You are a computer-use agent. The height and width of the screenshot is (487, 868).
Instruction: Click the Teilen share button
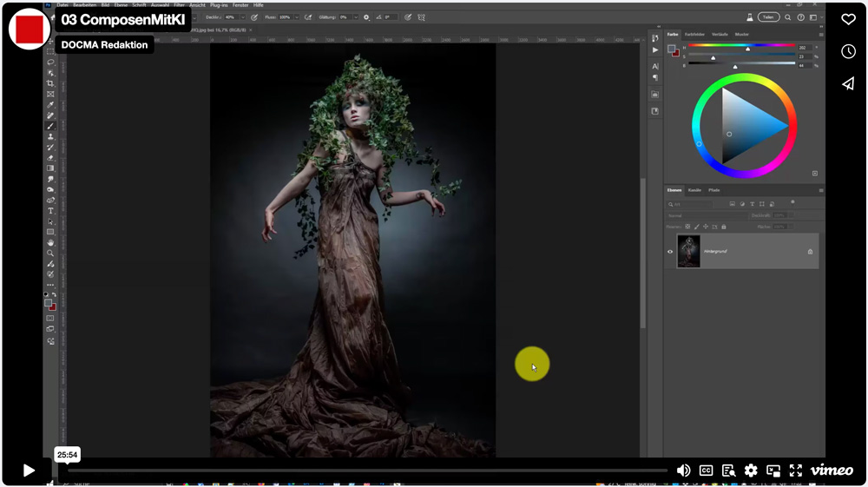click(768, 16)
